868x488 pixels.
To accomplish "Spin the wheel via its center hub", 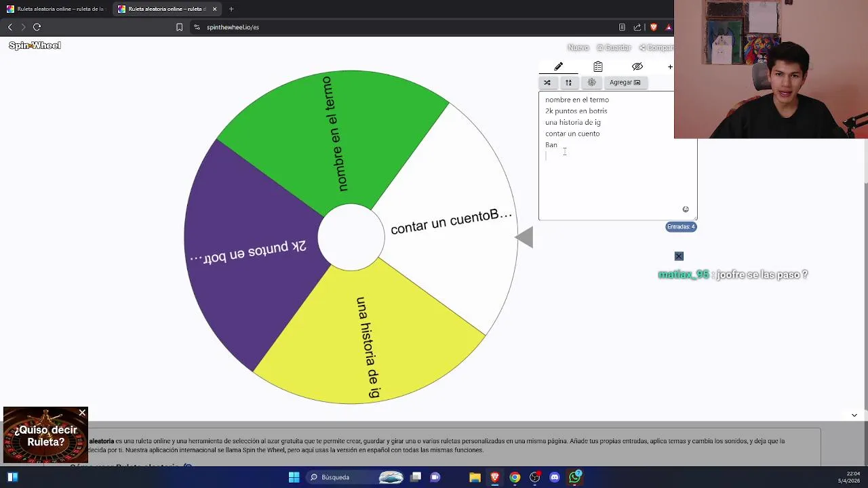I will click(x=351, y=237).
